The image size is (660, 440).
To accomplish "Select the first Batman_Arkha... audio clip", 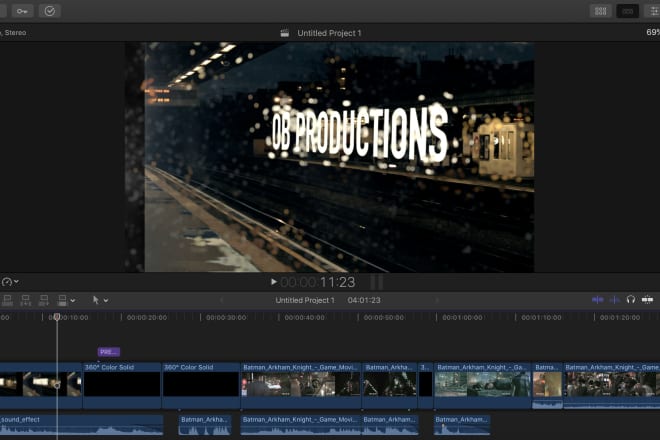I will click(x=205, y=425).
